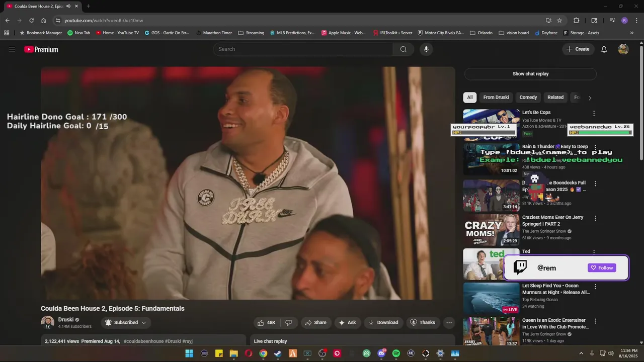Screen dimensions: 644x362
Task: Open options for Crazy Moms video
Action: [x=595, y=218]
